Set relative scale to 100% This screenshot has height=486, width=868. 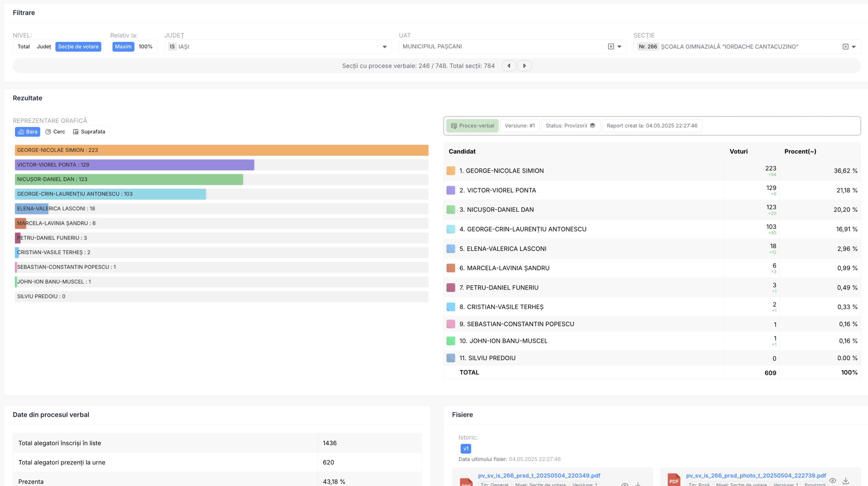pos(145,46)
